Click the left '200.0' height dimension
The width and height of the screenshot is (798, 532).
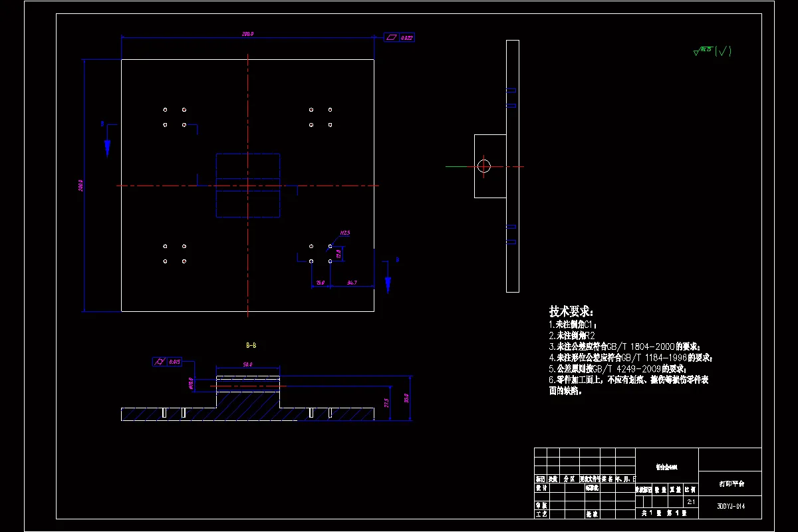point(80,186)
